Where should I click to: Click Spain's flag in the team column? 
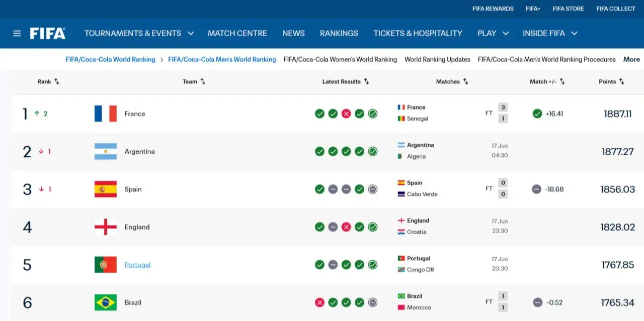tap(106, 189)
